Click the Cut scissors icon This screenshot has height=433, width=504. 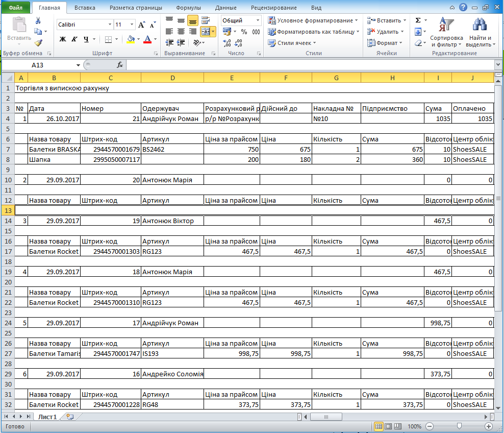click(x=38, y=20)
